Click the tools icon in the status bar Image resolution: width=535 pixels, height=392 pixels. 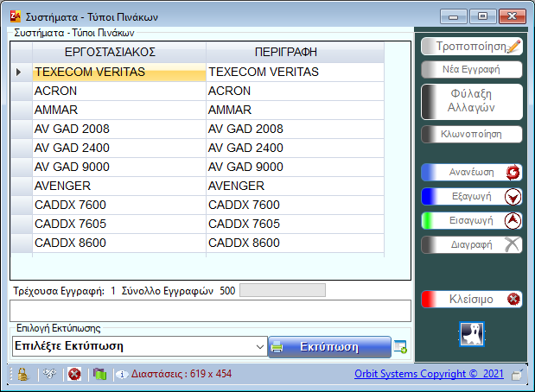click(50, 374)
